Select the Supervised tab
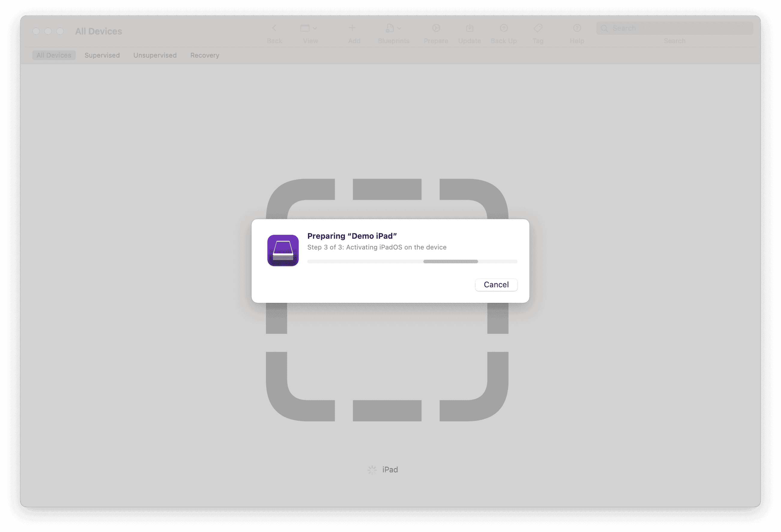 click(x=102, y=55)
